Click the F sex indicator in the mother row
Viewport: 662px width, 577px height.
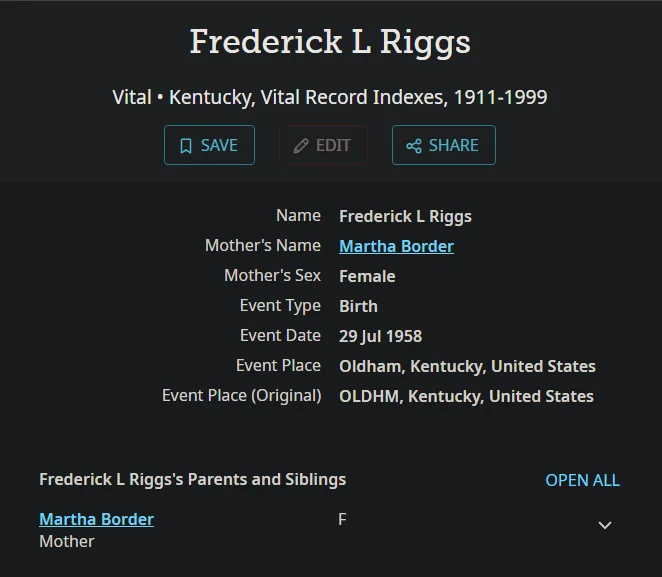pos(342,519)
